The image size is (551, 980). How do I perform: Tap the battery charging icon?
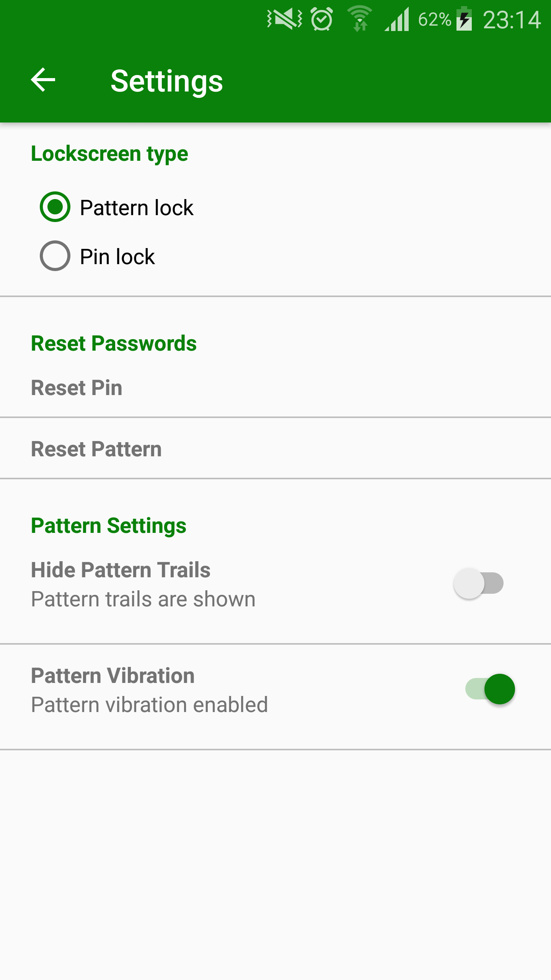(x=464, y=19)
